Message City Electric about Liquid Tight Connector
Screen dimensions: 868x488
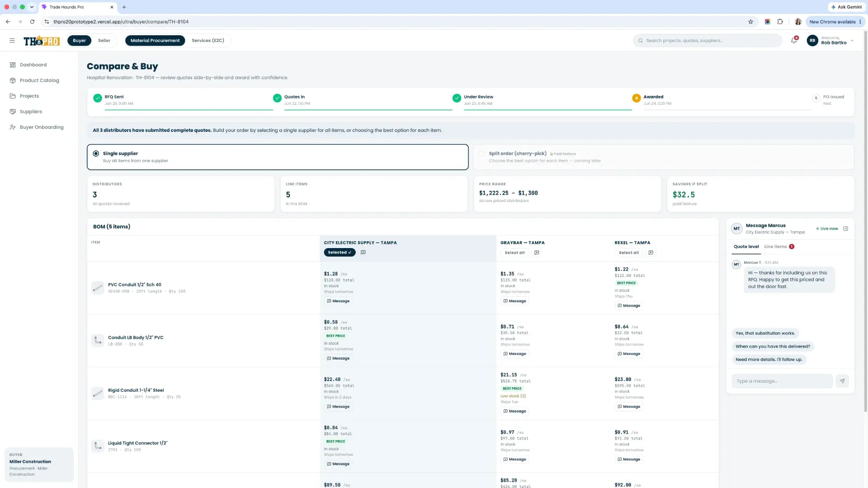(338, 465)
